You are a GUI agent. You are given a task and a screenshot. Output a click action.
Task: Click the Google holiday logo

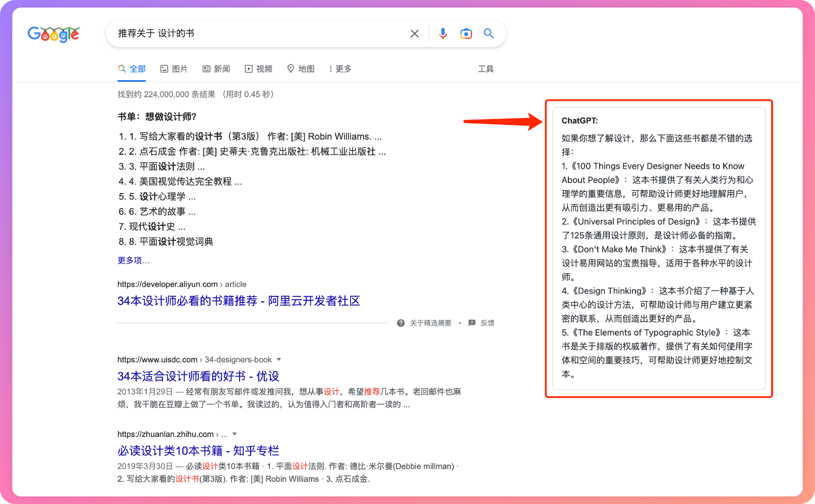tap(53, 34)
